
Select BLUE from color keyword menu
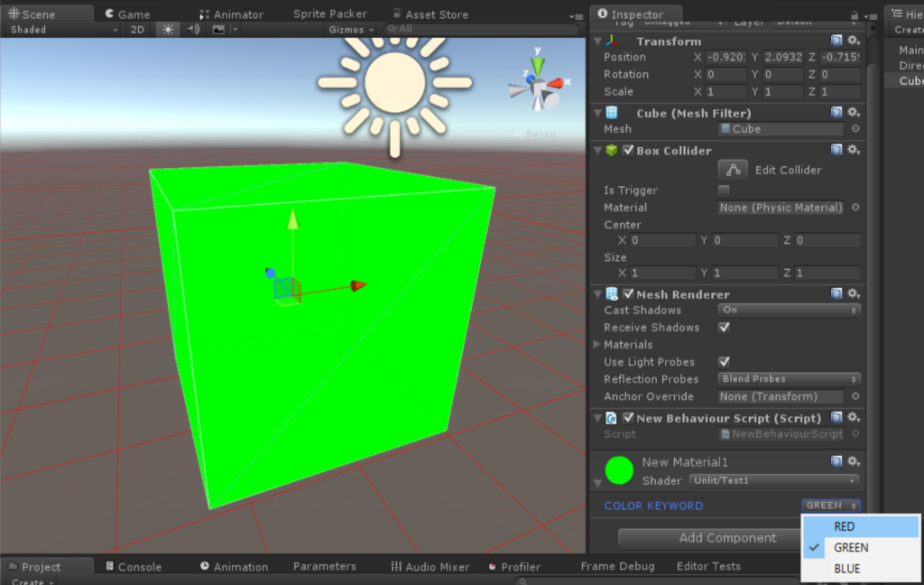(860, 569)
